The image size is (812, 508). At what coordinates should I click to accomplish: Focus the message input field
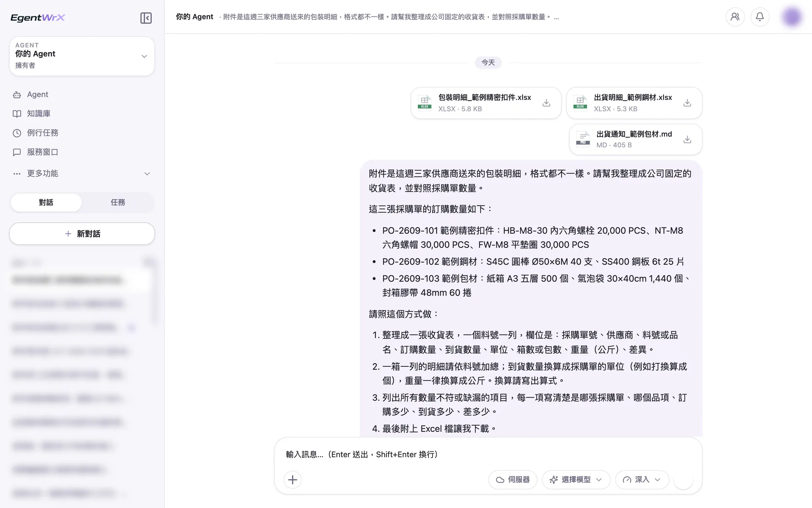tap(488, 454)
